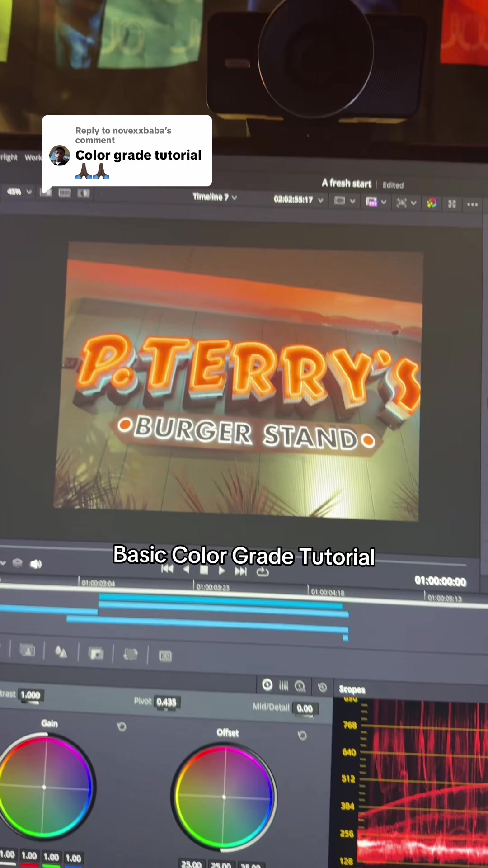Click the Offset master wheel ring
The image size is (488, 868).
[274, 798]
